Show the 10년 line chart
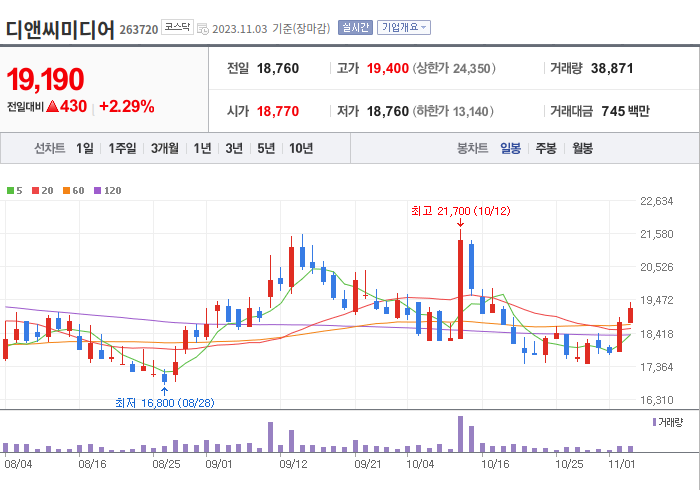 (301, 148)
